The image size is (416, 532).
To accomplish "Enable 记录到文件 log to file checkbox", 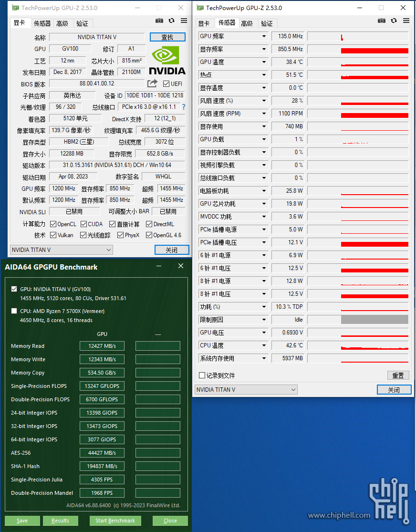I will (202, 375).
